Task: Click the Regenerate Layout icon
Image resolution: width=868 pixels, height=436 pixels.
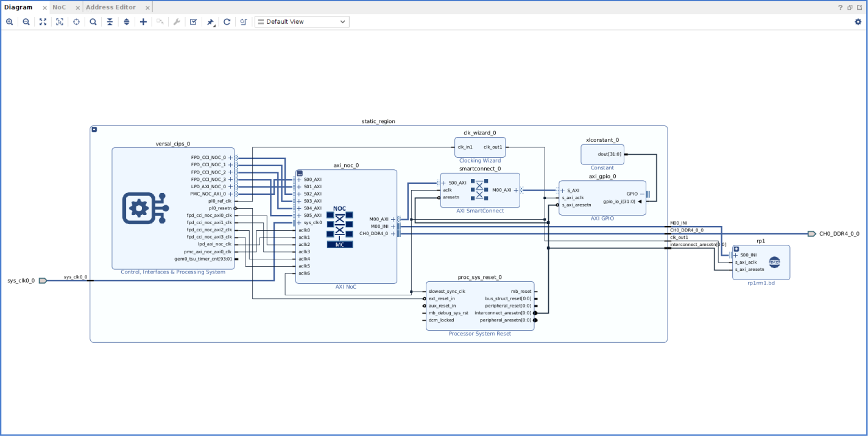Action: pos(226,21)
